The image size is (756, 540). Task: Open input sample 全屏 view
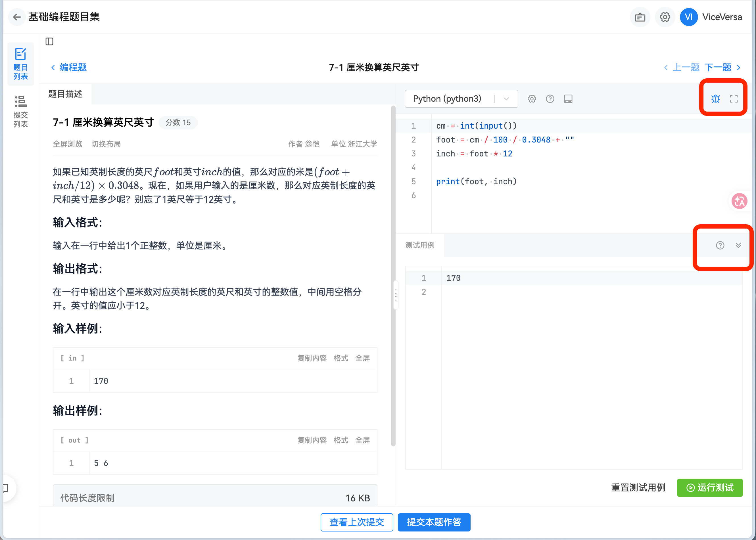click(x=362, y=358)
